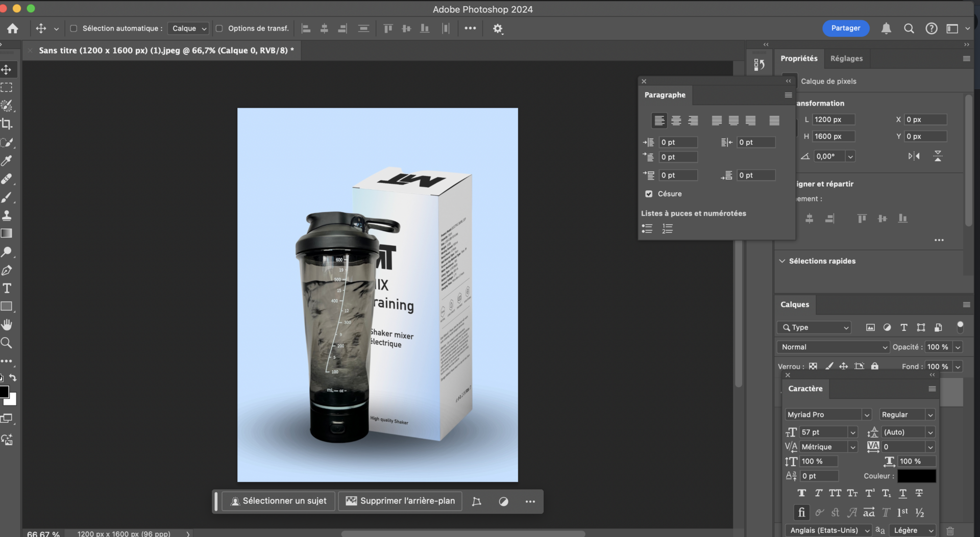
Task: Open the Légère anti-aliasing dropdown
Action: click(913, 530)
